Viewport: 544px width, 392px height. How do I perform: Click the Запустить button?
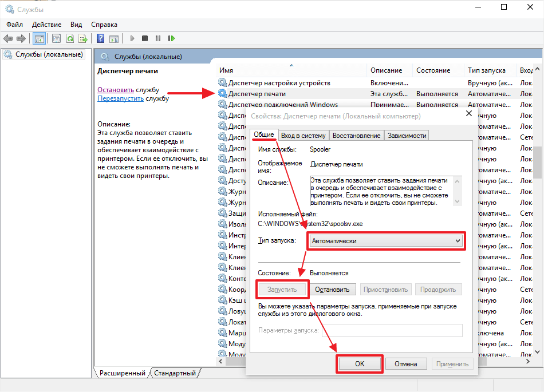point(282,290)
